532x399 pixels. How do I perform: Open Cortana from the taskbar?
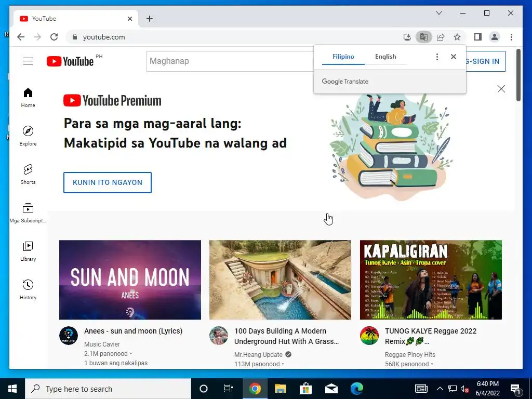tap(203, 389)
